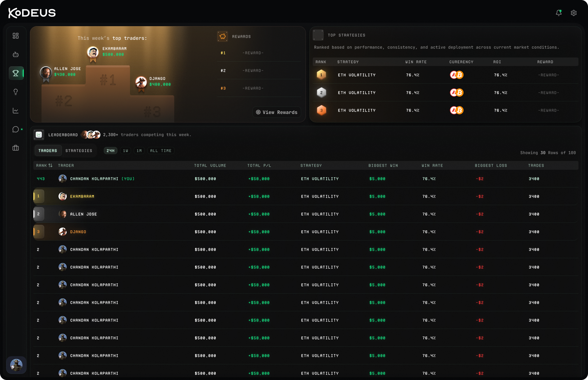Click the Biggest Win column header

(383, 165)
